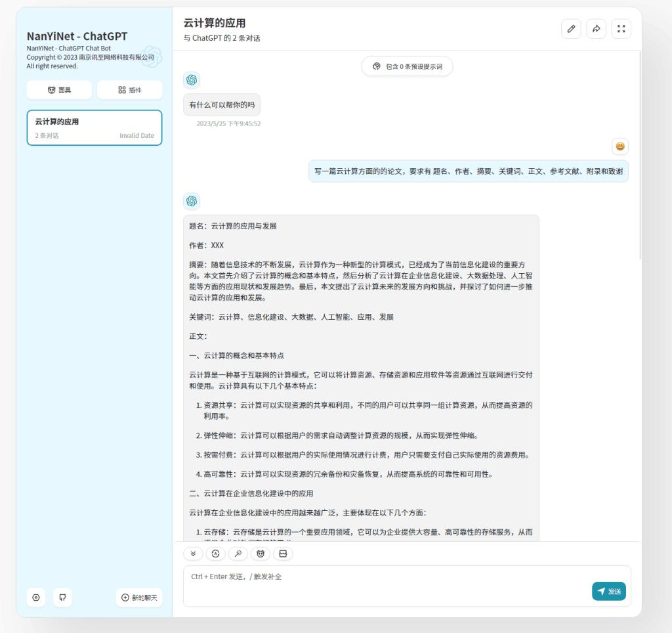The image size is (672, 633).
Task: Click the line 作者：XXX
Action: [x=207, y=246]
